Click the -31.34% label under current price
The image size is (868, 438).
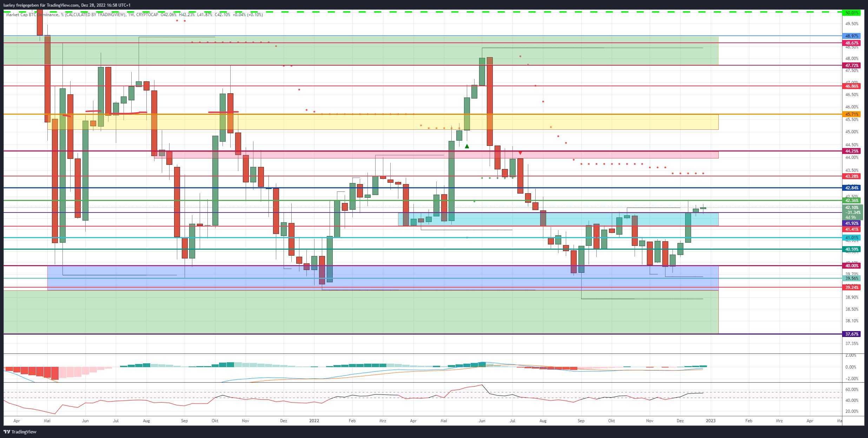[x=853, y=213]
